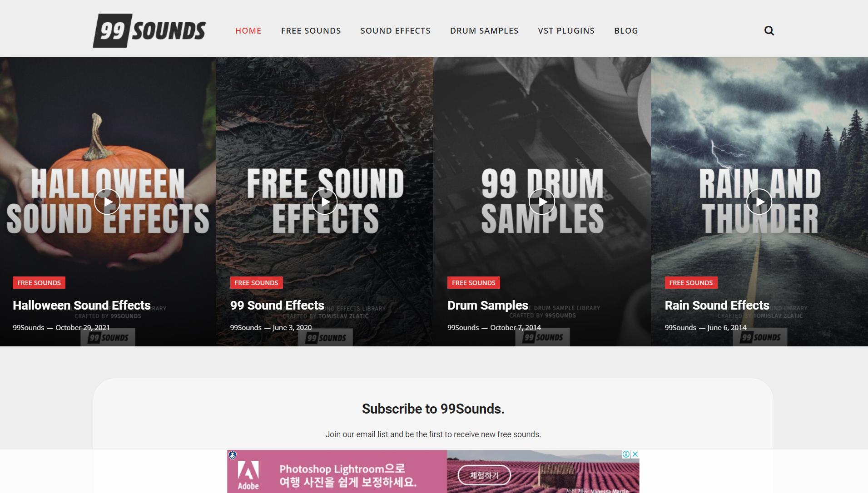Viewport: 868px width, 493px height.
Task: Play the Rain and Thunder preview
Action: 759,202
